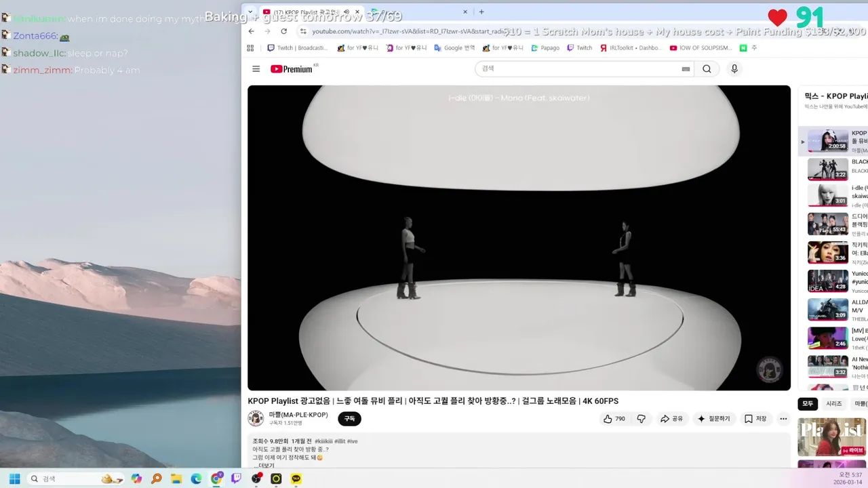Click the channel watermark in video corner
Viewport: 868px width, 488px height.
[x=769, y=370]
